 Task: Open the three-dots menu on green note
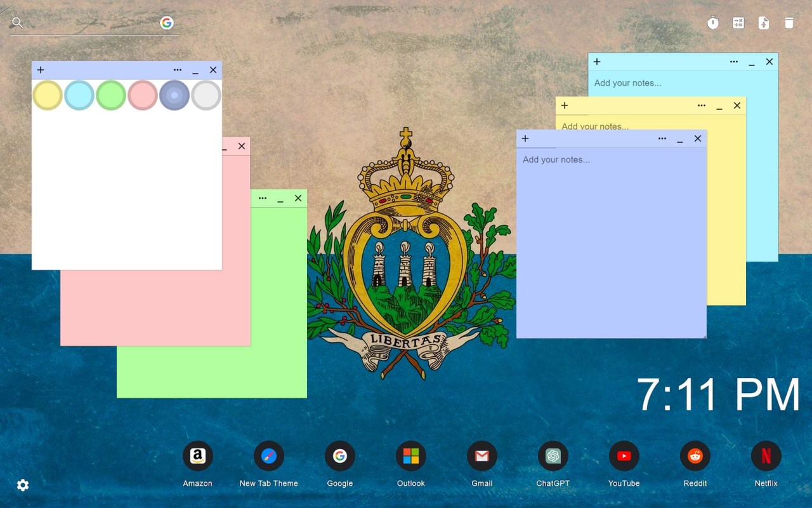(x=263, y=198)
